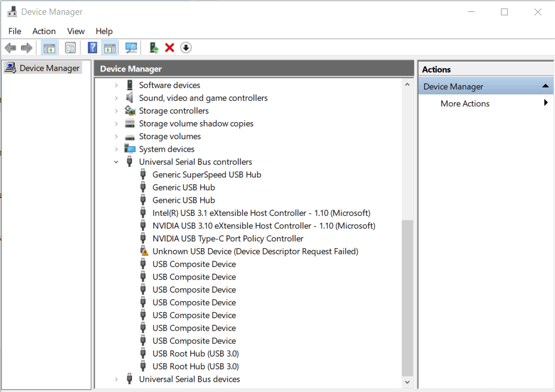This screenshot has width=555, height=392.
Task: Select the System devices label
Action: [167, 149]
